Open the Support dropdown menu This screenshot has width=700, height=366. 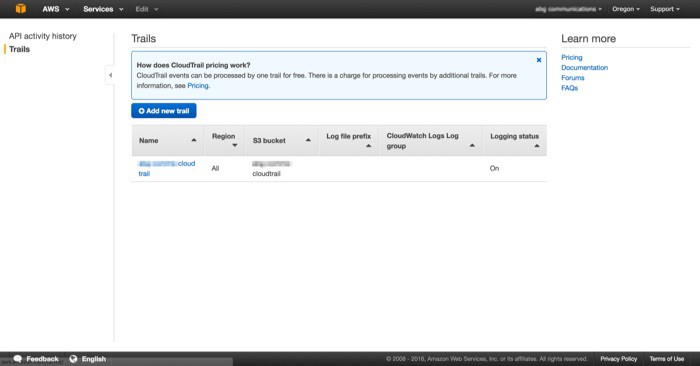pos(665,9)
